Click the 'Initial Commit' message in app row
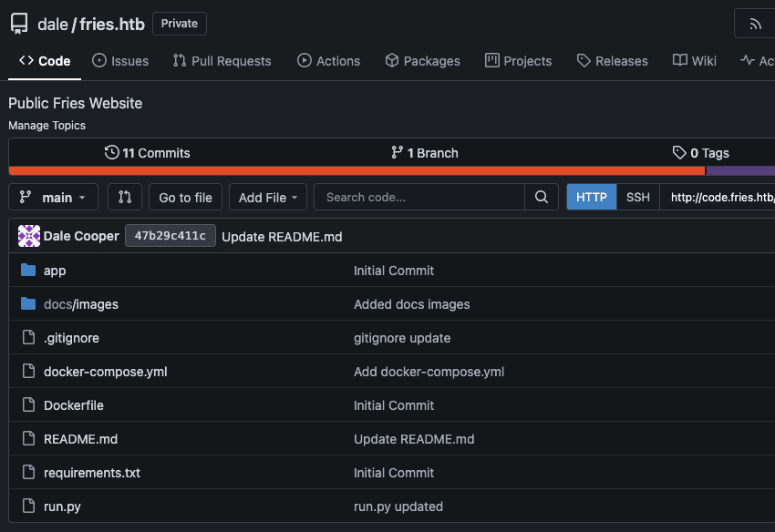 coord(394,271)
